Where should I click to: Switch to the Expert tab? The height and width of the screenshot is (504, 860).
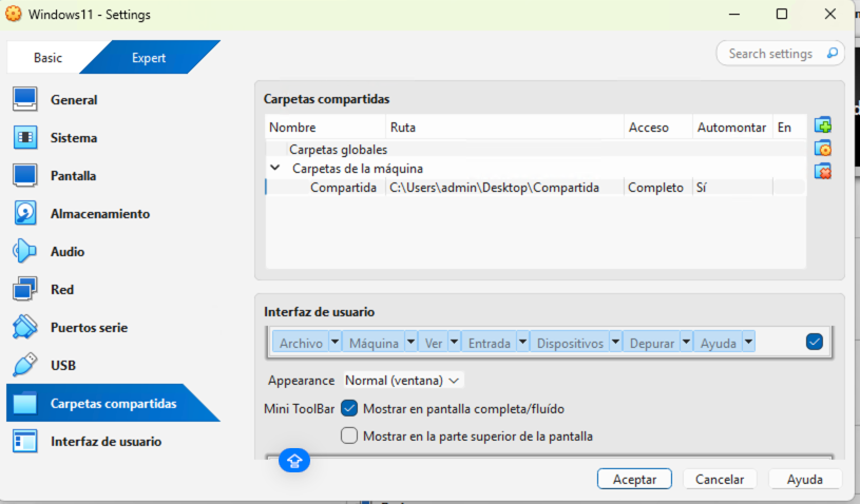(149, 57)
